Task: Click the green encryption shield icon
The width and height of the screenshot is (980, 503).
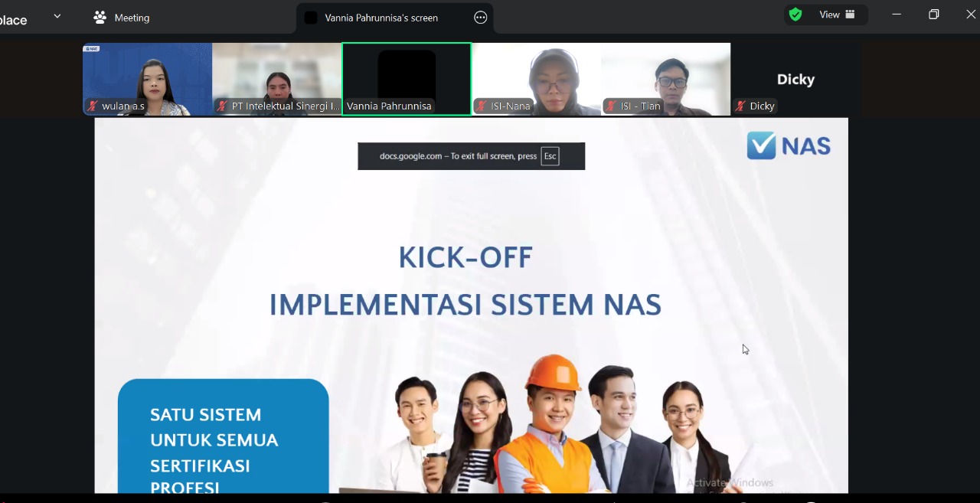Action: click(x=795, y=15)
